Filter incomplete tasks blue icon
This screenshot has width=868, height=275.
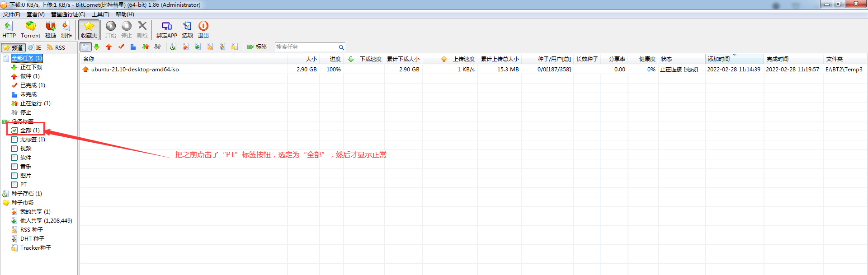click(133, 47)
